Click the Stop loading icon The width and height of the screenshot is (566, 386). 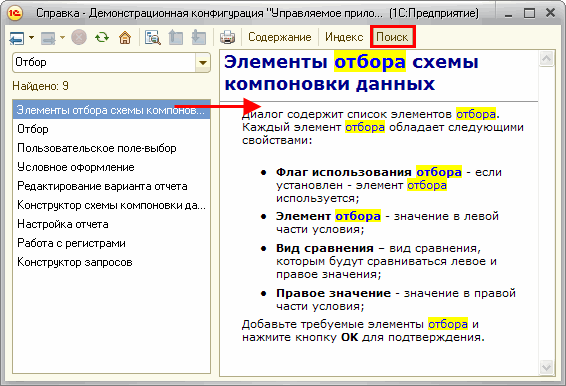pos(79,37)
